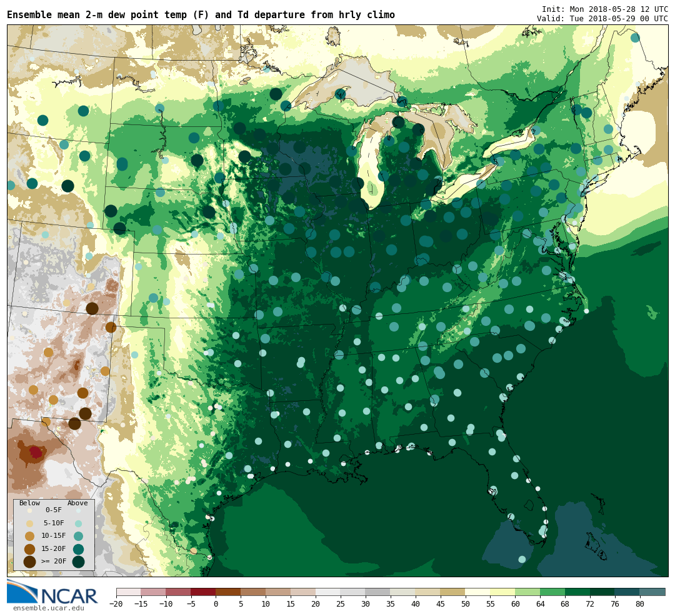The image size is (675, 616).
Task: Click the colorbar tick label 80
Action: pyautogui.click(x=640, y=604)
